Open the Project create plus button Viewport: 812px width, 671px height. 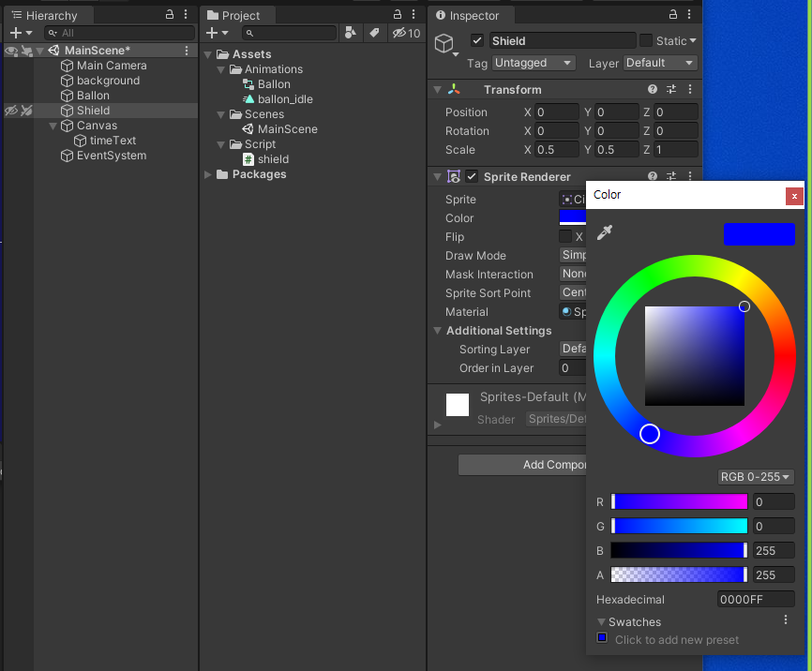point(217,33)
